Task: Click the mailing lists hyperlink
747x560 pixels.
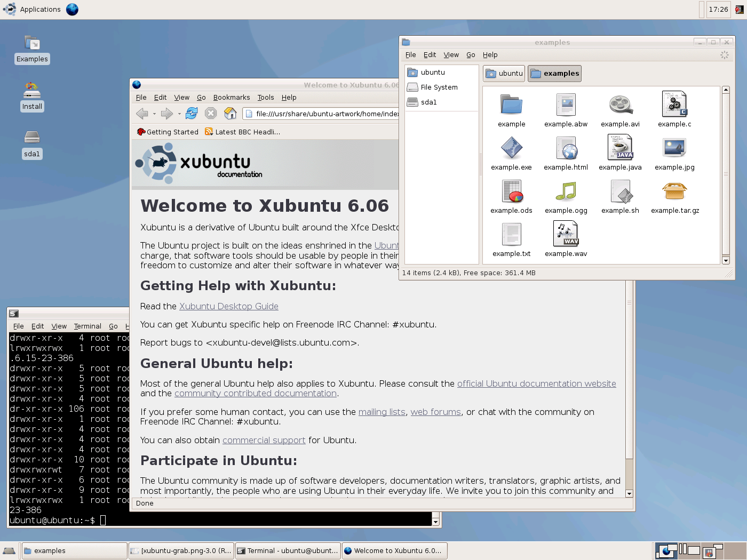Action: tap(382, 412)
